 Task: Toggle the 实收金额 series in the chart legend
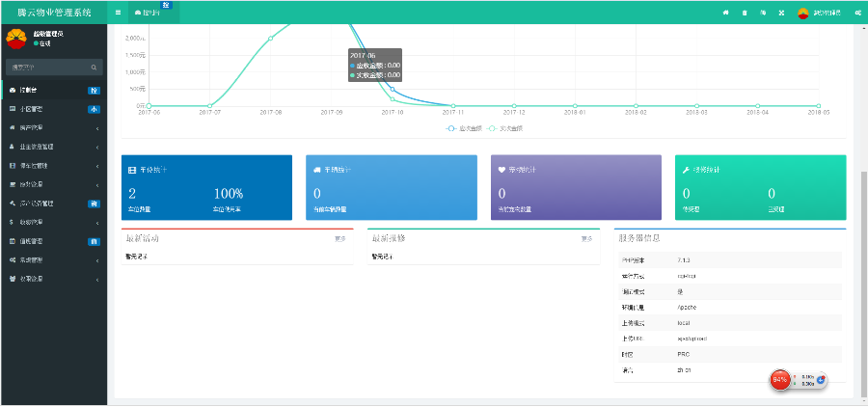click(x=505, y=128)
